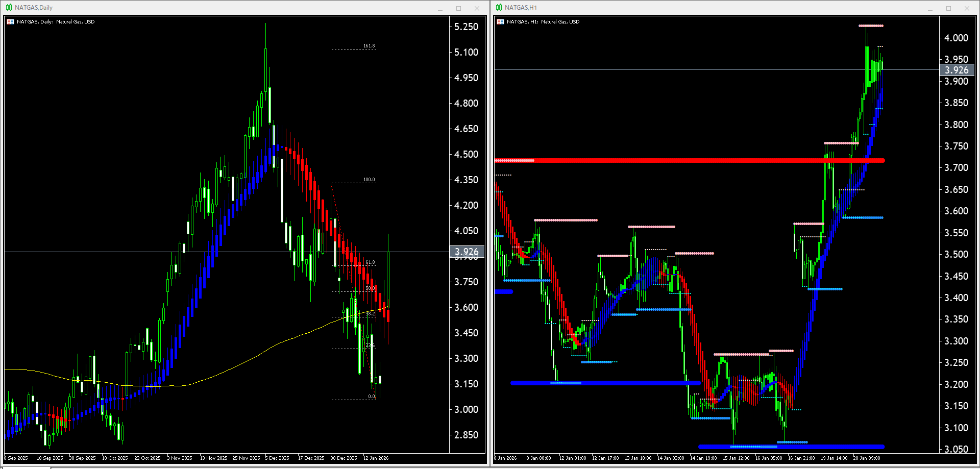Click the '5 Dec 2025' date on Daily axis
Image resolution: width=980 pixels, height=469 pixels.
coord(277,458)
